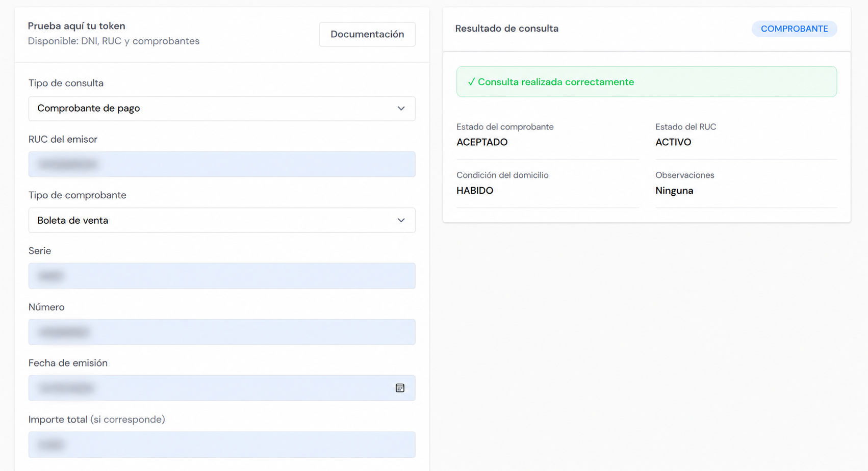Click the Resultado de consulta heading
868x471 pixels.
click(x=506, y=29)
